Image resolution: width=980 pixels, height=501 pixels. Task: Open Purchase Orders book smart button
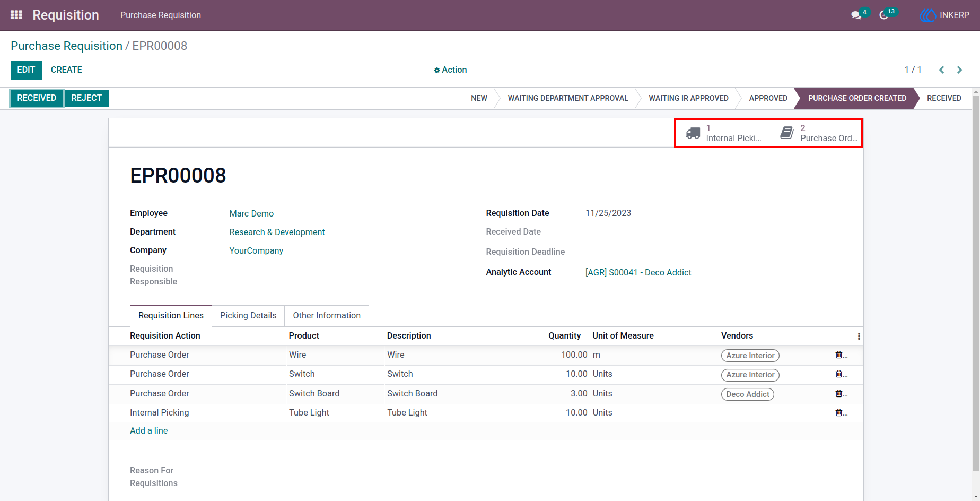point(816,133)
